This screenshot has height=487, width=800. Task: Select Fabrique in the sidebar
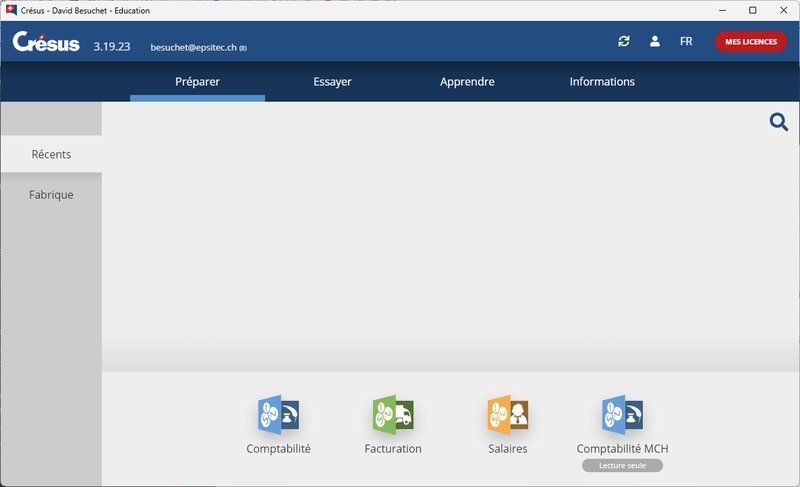click(x=51, y=195)
